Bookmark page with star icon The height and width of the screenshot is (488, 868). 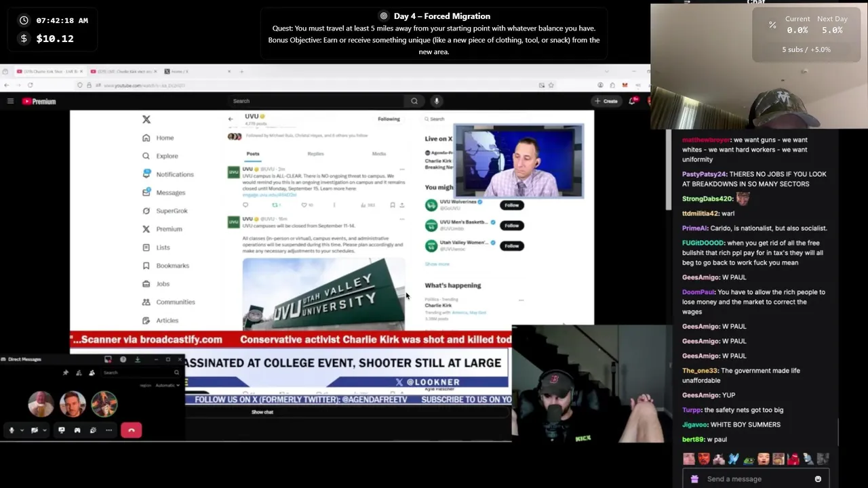[x=551, y=85]
